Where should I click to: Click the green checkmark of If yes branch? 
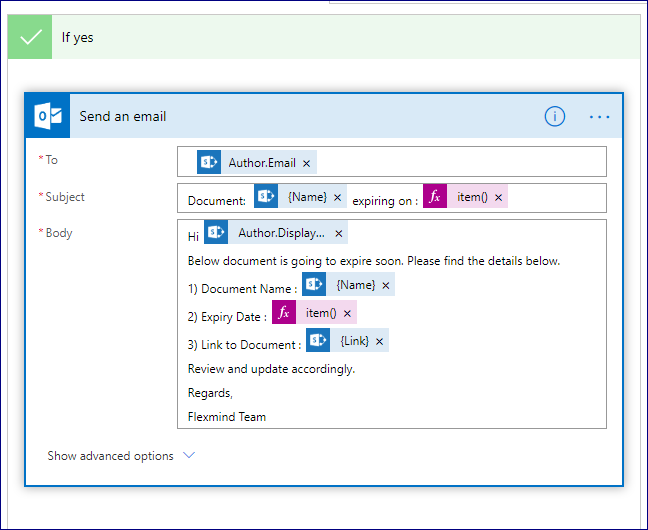coord(31,37)
